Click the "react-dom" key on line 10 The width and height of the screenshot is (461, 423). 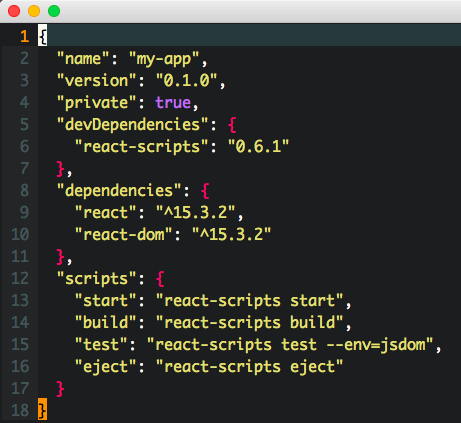124,235
